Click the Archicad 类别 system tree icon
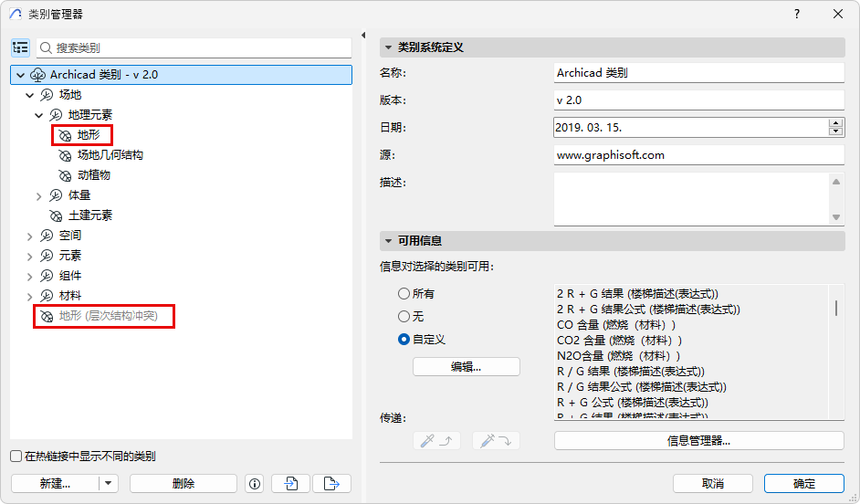Screen dimensions: 860x504 point(37,75)
